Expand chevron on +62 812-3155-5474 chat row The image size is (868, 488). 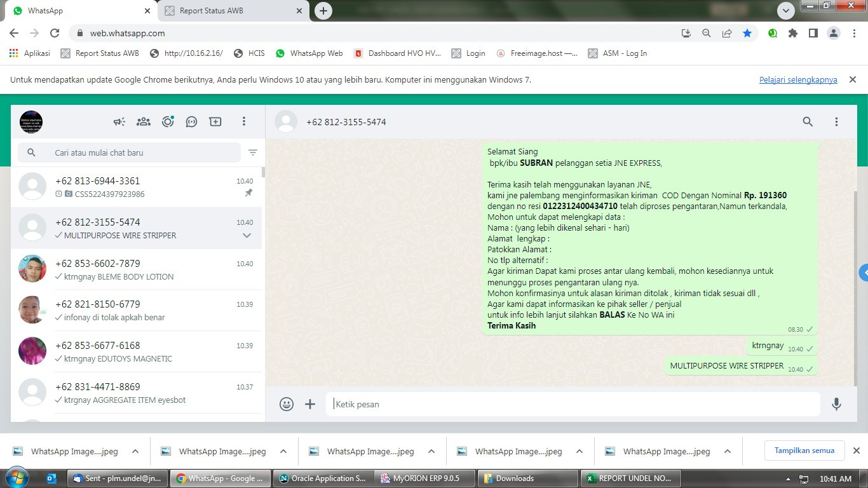click(247, 235)
